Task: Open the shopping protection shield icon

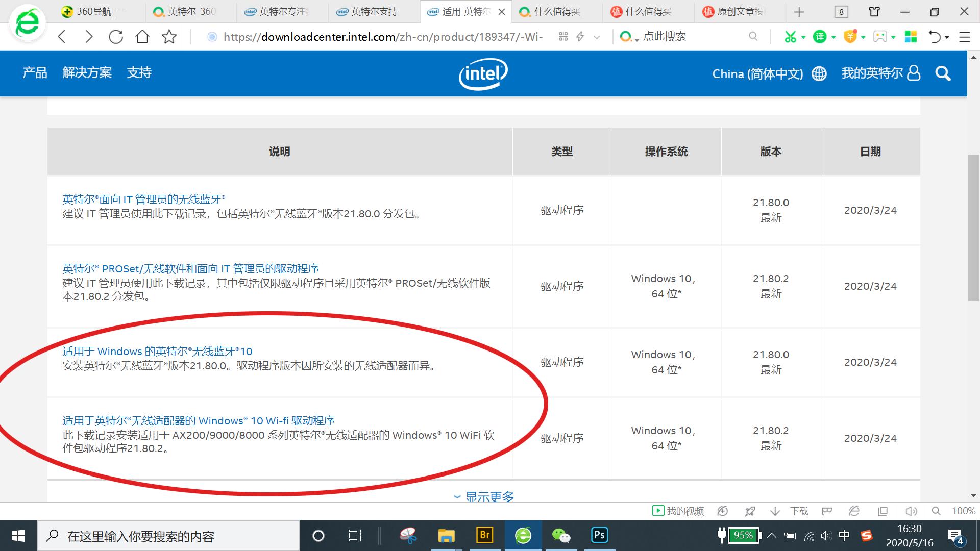Action: tap(850, 36)
